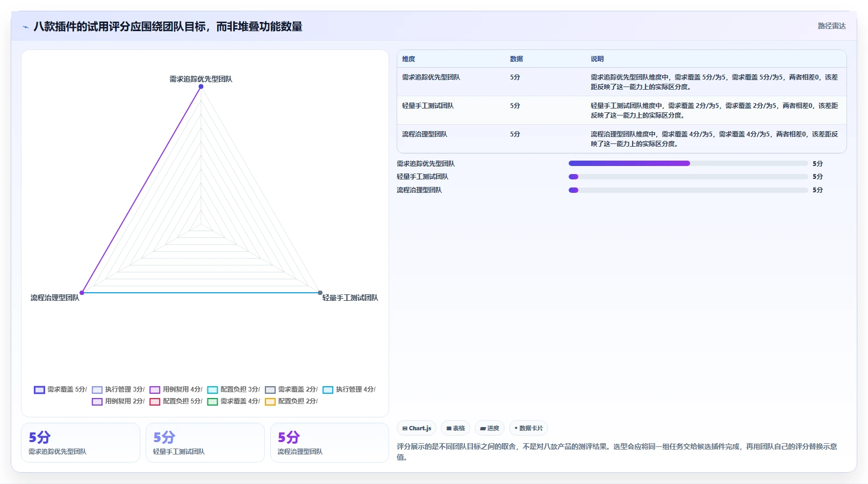Click the 需求追踪优先型团队 axis label on radar

[x=201, y=79]
